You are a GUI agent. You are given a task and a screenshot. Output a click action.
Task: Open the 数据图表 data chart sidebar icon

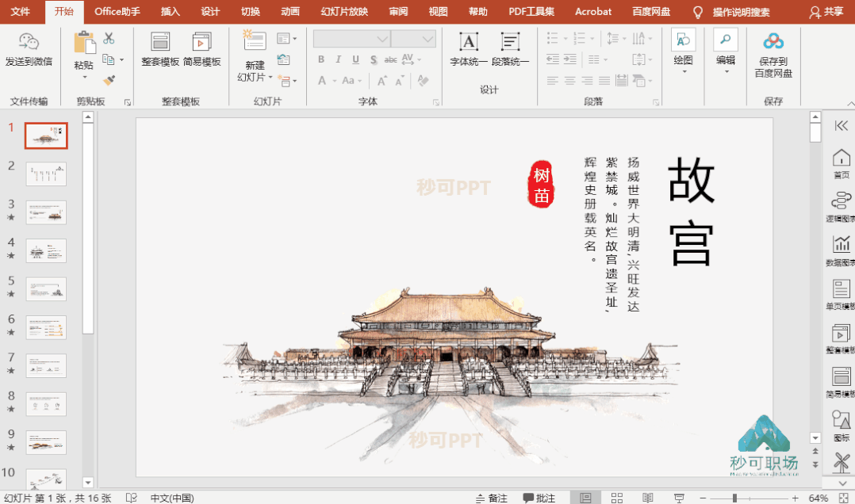click(x=841, y=244)
